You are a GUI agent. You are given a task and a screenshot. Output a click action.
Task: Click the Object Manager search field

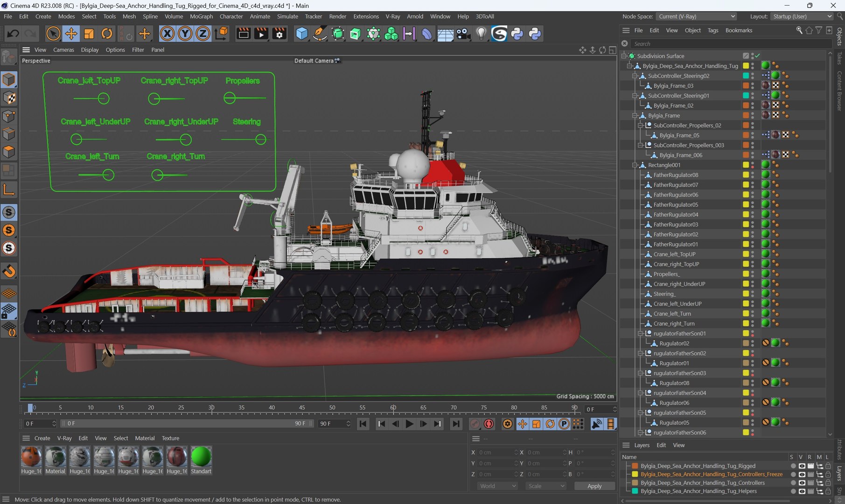click(x=731, y=44)
